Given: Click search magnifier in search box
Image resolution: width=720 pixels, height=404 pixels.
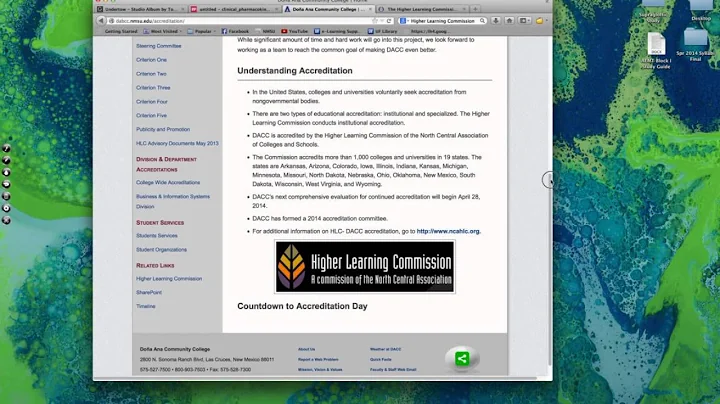Looking at the screenshot, I should (x=482, y=21).
